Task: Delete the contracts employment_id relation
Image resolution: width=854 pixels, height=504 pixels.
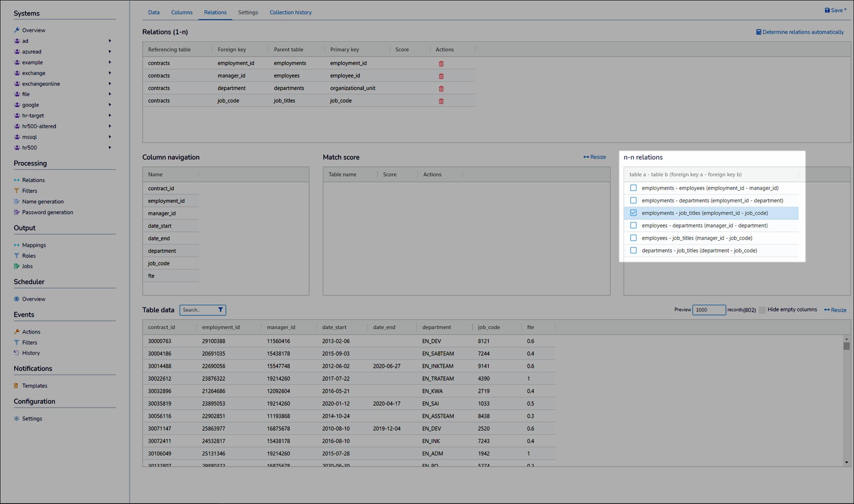Action: tap(441, 64)
